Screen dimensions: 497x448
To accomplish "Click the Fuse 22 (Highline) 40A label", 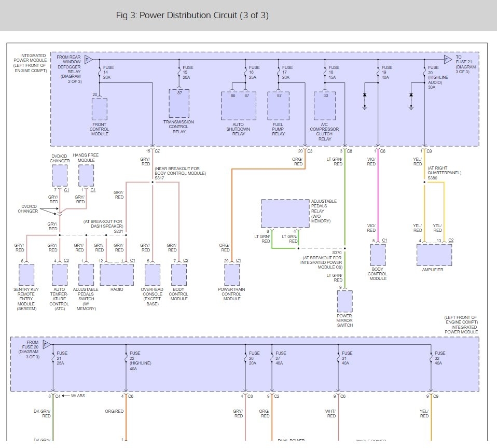I will 137,358.
